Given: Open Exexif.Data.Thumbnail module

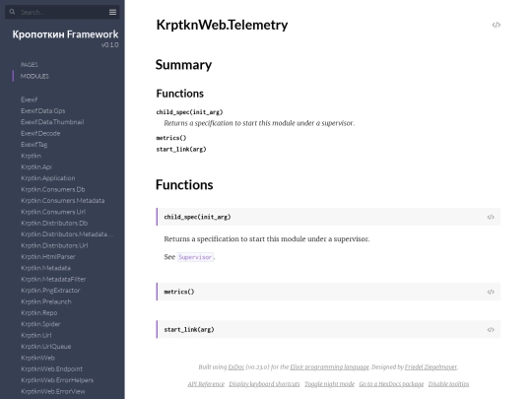Looking at the screenshot, I should pos(52,122).
